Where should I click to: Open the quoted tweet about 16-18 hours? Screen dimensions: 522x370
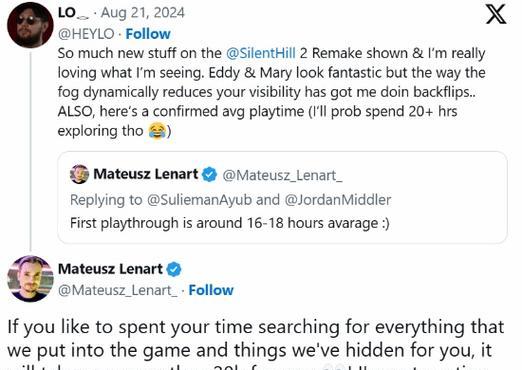coord(282,197)
